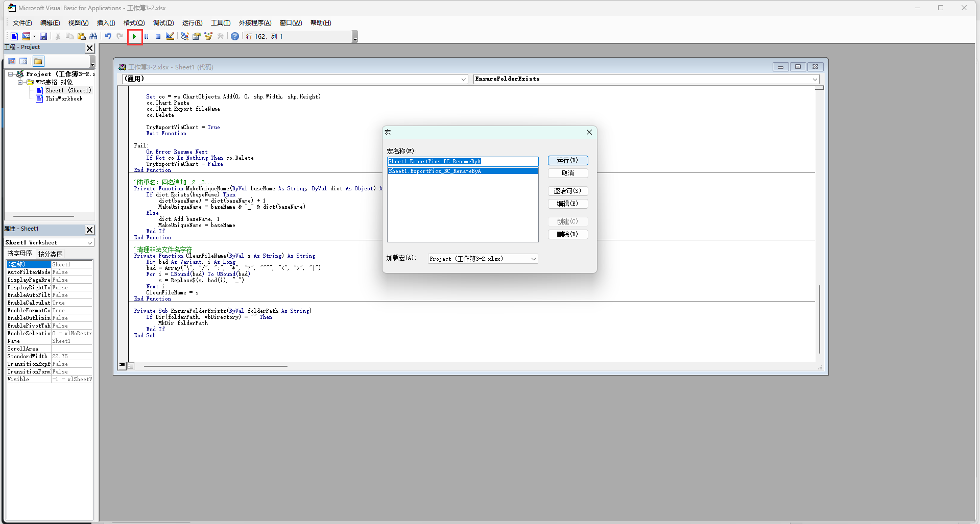Click the Undo arrow icon
This screenshot has height=524, width=980.
point(108,36)
